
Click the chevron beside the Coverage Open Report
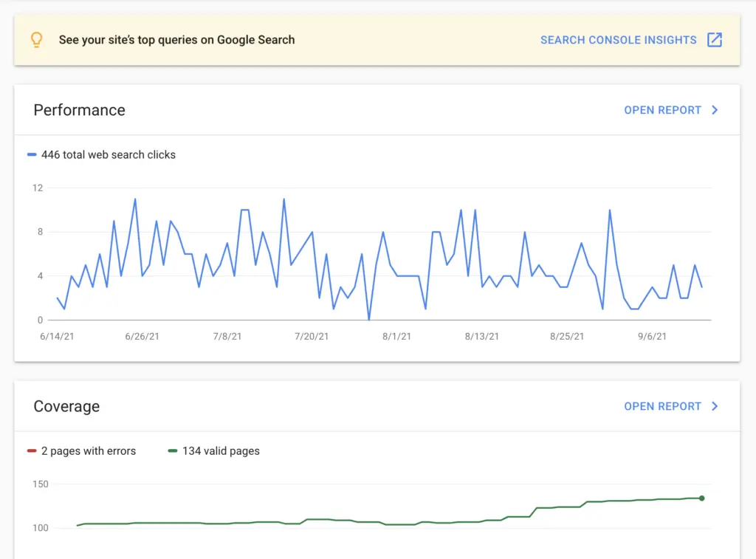(715, 406)
